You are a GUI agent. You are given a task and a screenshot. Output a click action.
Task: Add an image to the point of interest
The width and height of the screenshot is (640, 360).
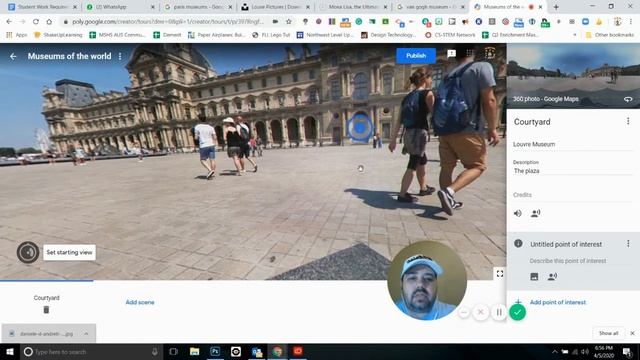(x=534, y=277)
